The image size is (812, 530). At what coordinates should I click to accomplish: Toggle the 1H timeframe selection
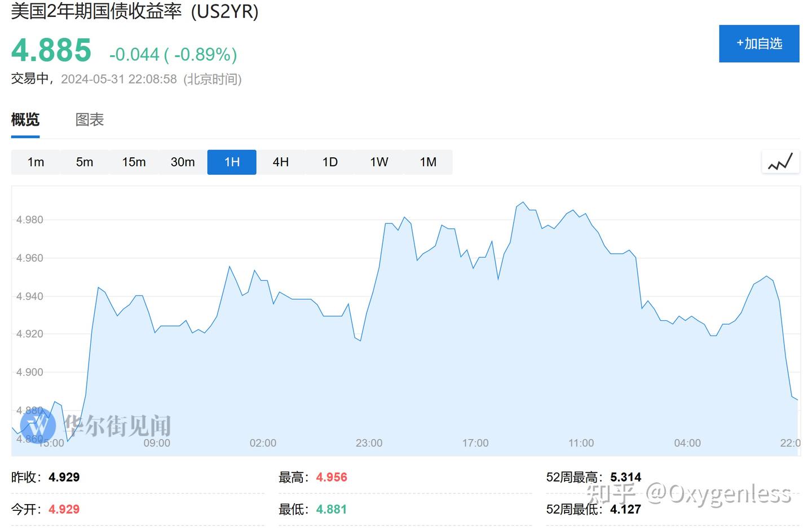232,162
